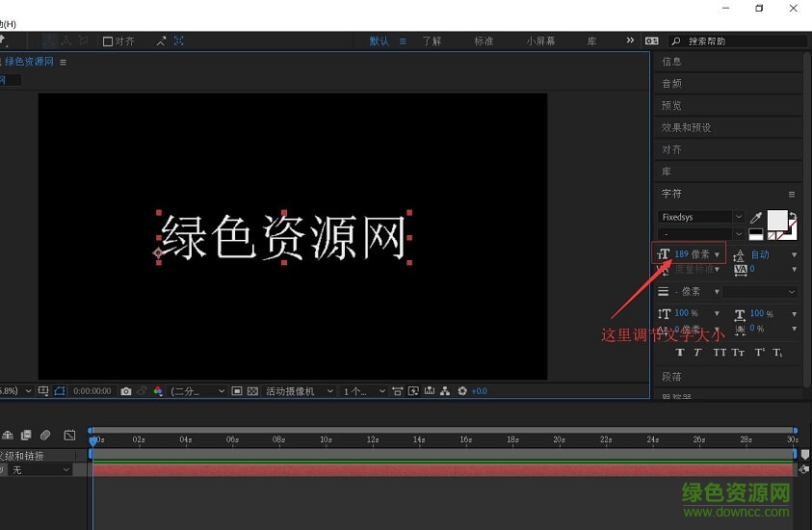Toggle transparency grid in viewer bar
812x530 pixels.
(252, 391)
